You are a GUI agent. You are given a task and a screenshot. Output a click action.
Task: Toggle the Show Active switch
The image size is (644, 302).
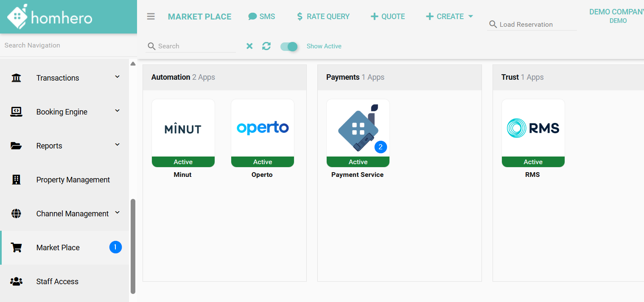(289, 46)
